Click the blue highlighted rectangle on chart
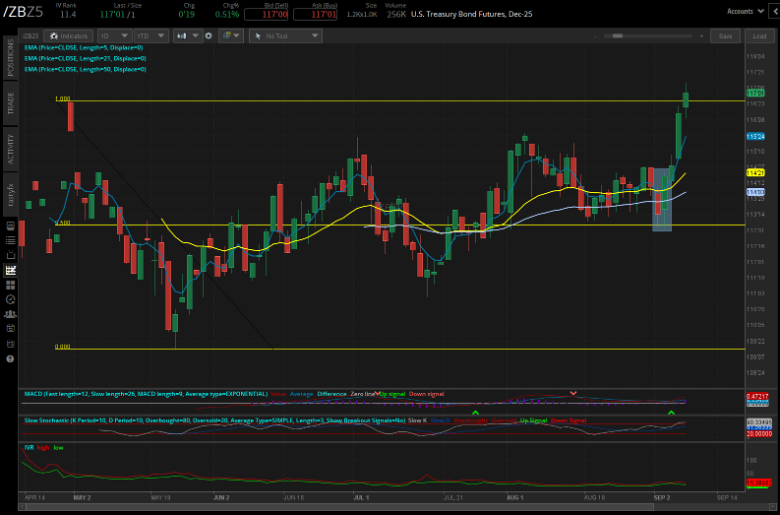Image resolution: width=780 pixels, height=515 pixels. [x=662, y=200]
